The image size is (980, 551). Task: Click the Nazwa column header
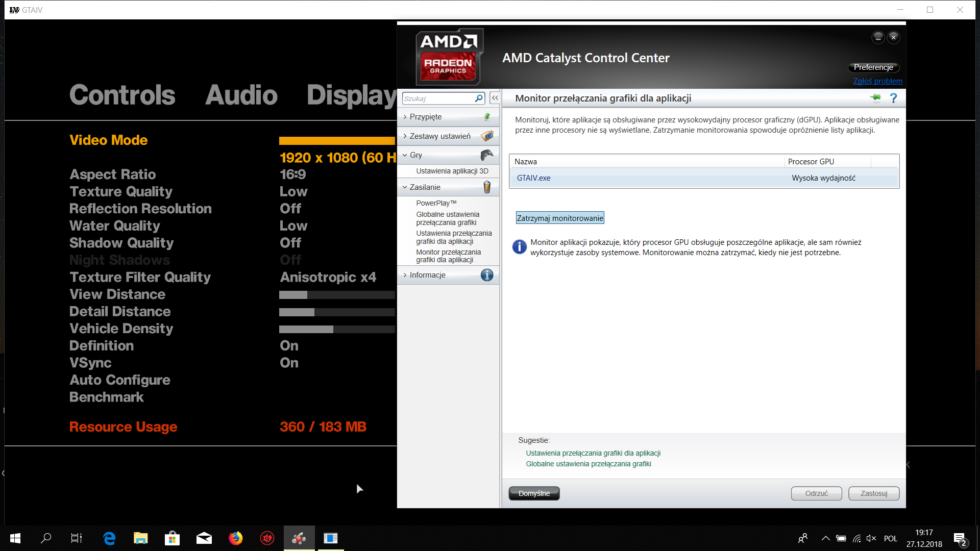pos(647,162)
